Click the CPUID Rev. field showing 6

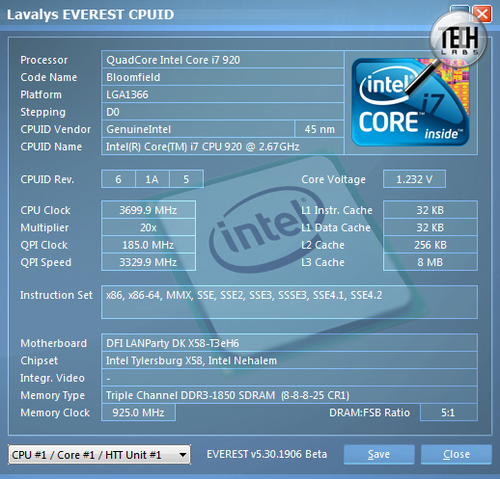click(x=118, y=179)
